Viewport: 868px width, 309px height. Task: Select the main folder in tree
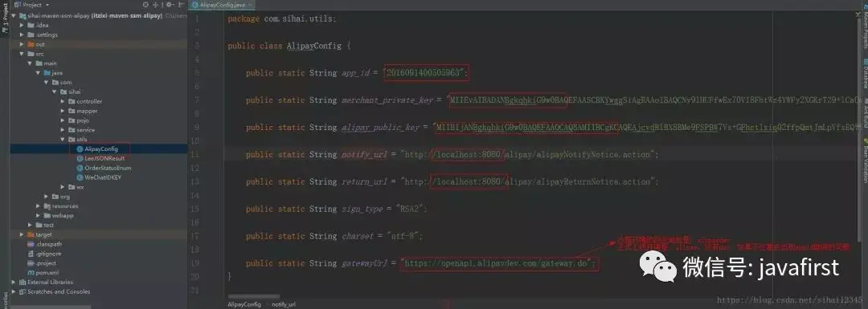pos(50,63)
